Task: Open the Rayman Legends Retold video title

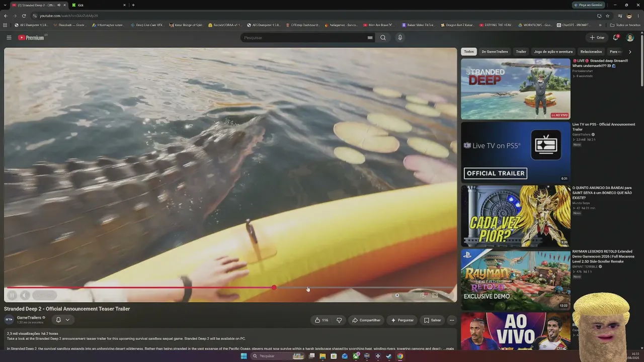Action: tap(602, 256)
